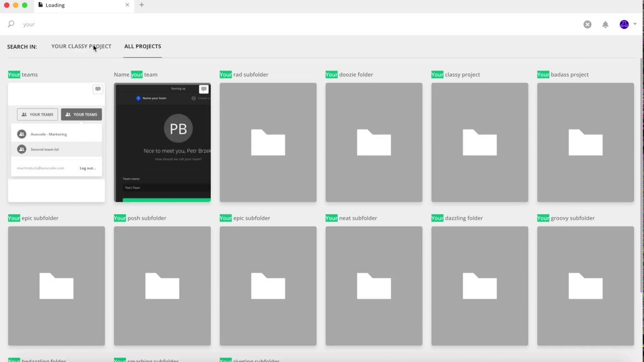The image size is (644, 362).
Task: Open 'Your badass project' folder
Action: 586,142
